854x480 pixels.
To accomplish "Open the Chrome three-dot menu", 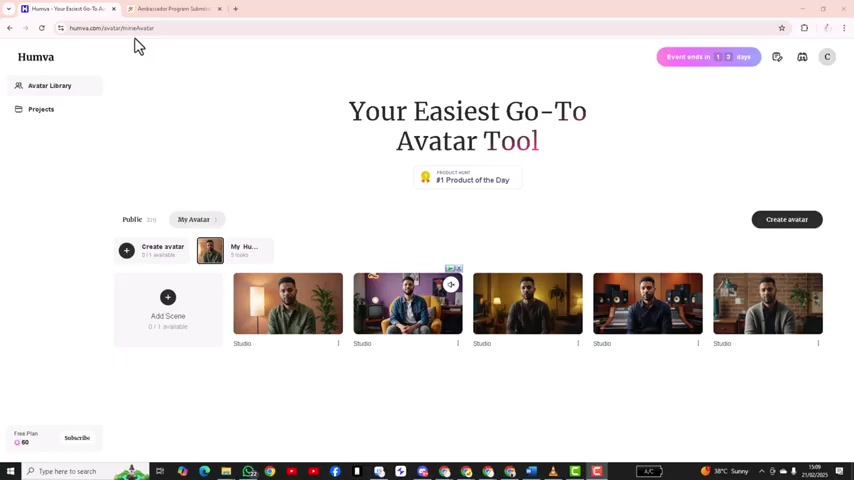I will tap(844, 28).
